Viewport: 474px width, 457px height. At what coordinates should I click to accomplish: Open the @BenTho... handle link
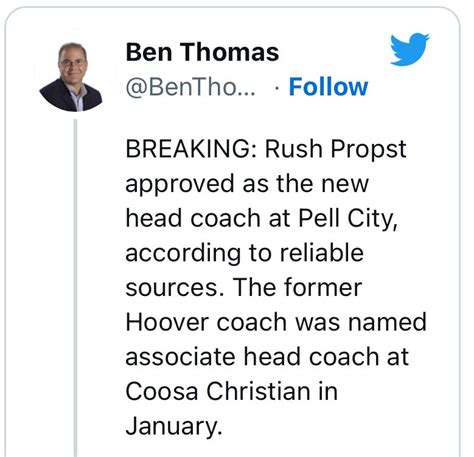pyautogui.click(x=190, y=87)
